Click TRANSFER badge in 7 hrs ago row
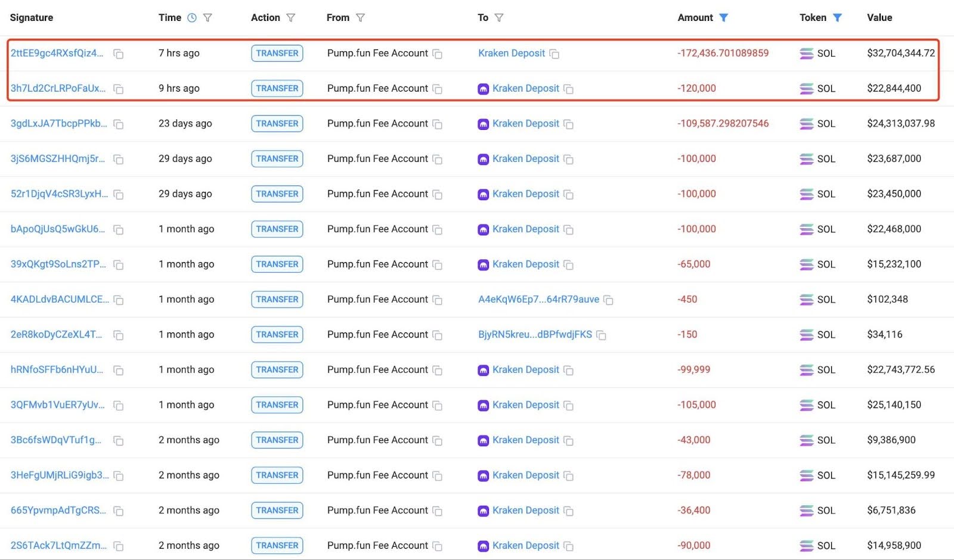 coord(277,53)
